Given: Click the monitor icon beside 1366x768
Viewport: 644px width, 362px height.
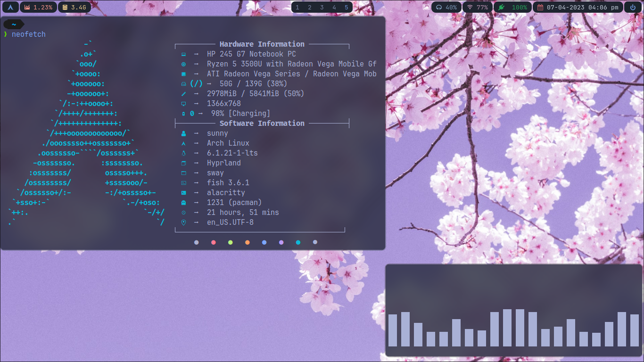Looking at the screenshot, I should [x=183, y=104].
